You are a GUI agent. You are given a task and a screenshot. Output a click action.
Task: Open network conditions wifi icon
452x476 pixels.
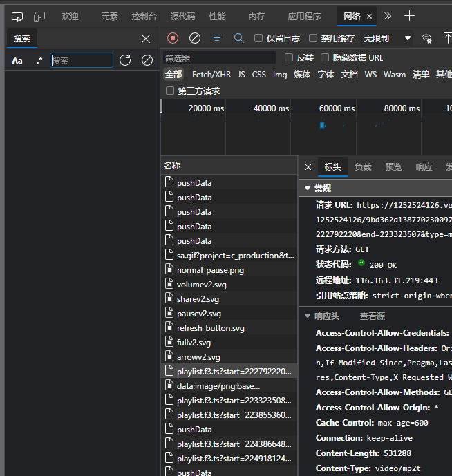(427, 38)
